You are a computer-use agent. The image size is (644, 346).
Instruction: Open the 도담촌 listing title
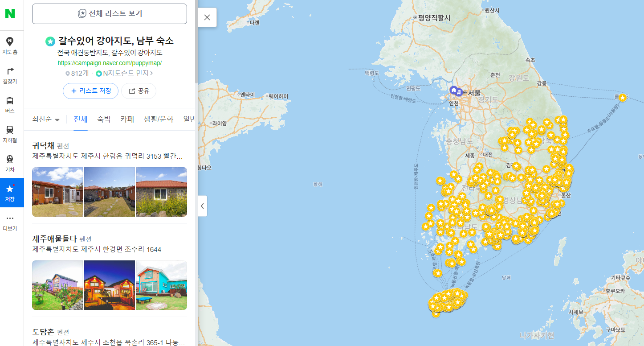(43, 332)
